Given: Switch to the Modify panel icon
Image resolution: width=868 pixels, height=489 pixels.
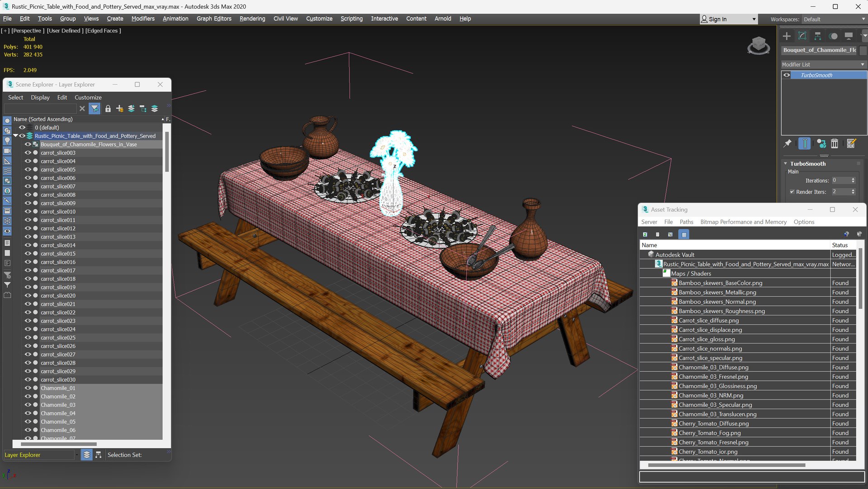Looking at the screenshot, I should [x=802, y=36].
